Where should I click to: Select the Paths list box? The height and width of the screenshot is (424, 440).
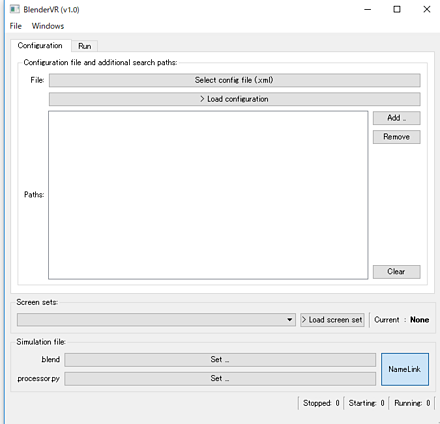[x=208, y=195]
